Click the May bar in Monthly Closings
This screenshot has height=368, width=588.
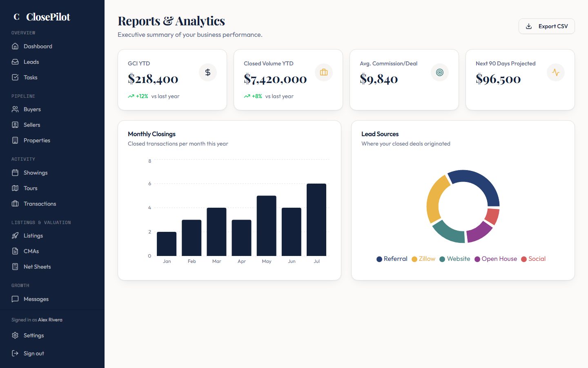pyautogui.click(x=267, y=226)
